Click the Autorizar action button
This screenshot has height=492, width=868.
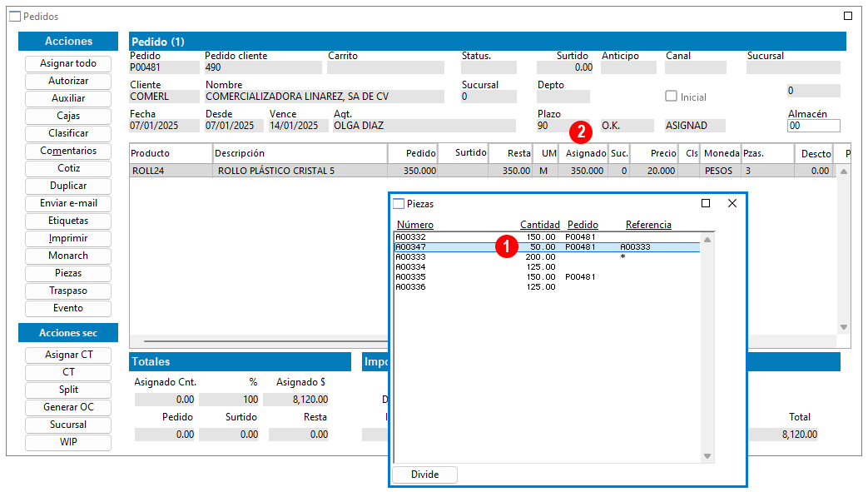point(68,81)
